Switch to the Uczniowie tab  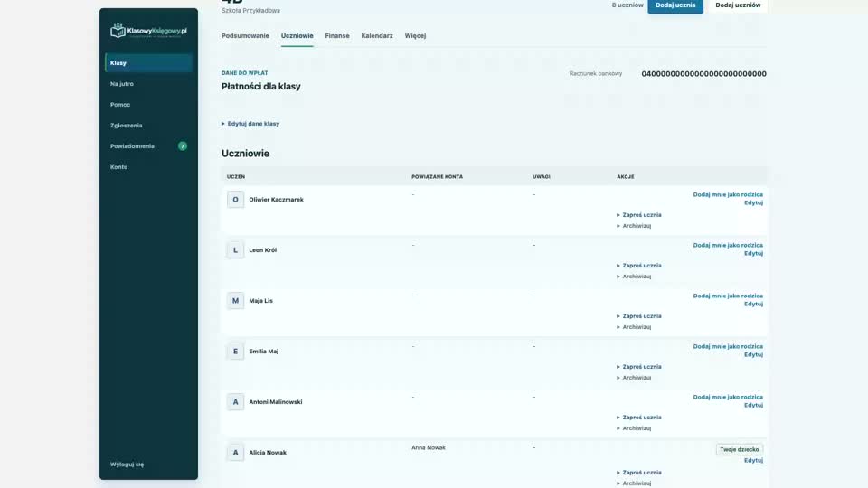[x=297, y=36]
